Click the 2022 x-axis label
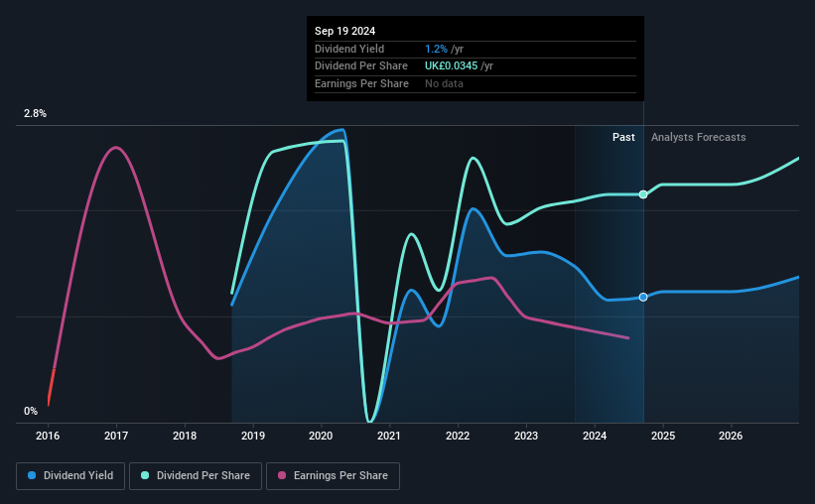Screen dimensions: 815x504 pyautogui.click(x=458, y=436)
